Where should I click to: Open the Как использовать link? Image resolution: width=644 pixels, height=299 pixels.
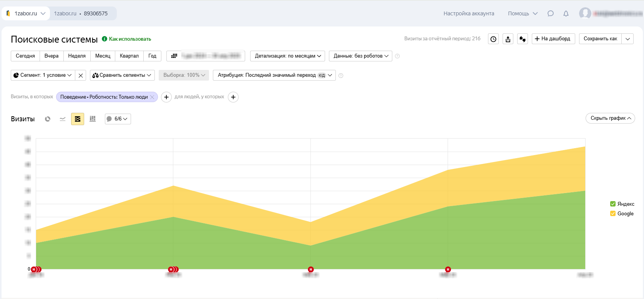click(129, 39)
